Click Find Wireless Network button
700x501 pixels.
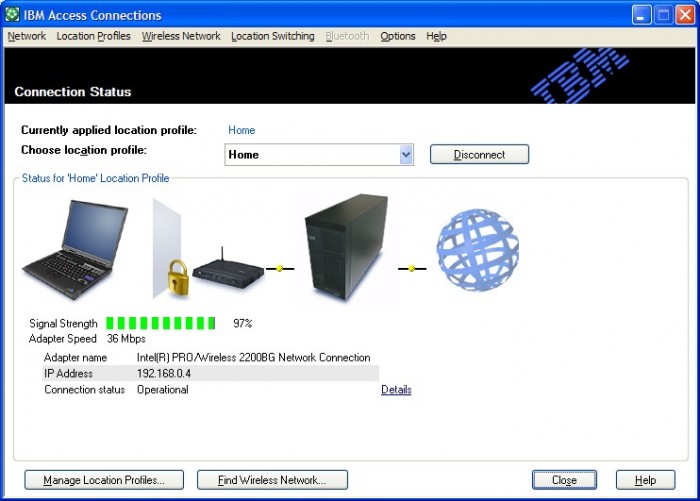coord(272,480)
